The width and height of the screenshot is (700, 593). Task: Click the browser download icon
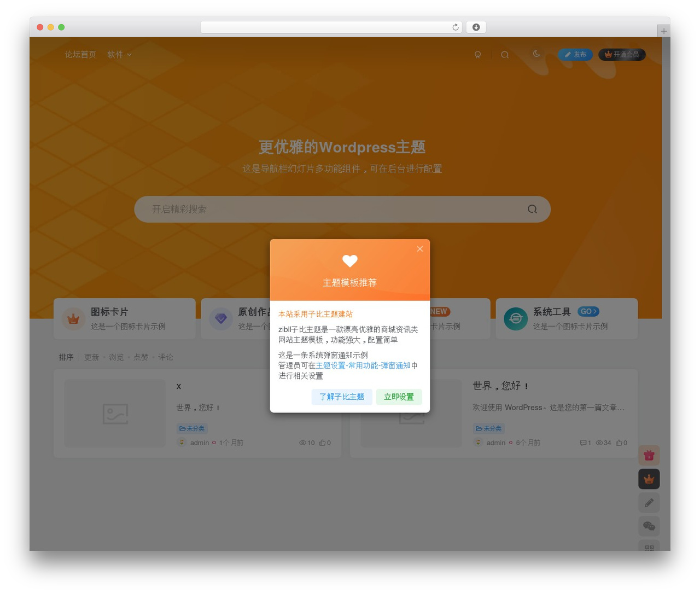(476, 27)
